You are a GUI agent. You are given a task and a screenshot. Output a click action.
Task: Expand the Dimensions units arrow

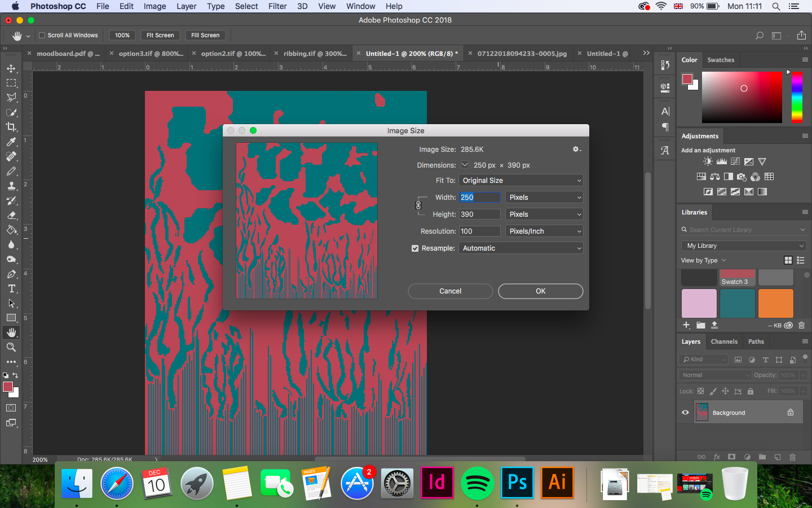(465, 165)
